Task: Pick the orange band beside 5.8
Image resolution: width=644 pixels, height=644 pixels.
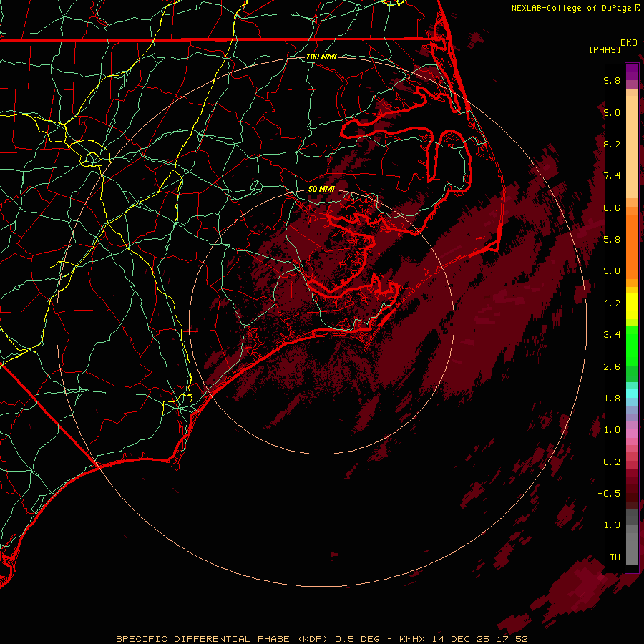Action: click(632, 246)
